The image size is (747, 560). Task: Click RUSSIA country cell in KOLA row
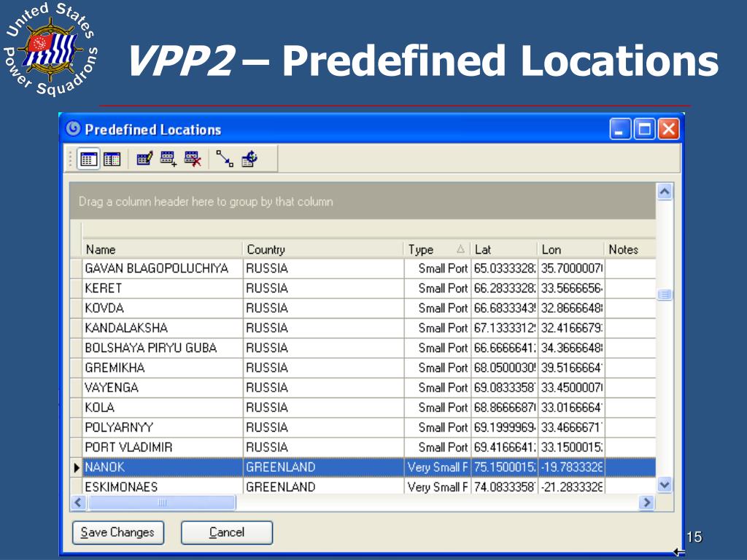323,408
